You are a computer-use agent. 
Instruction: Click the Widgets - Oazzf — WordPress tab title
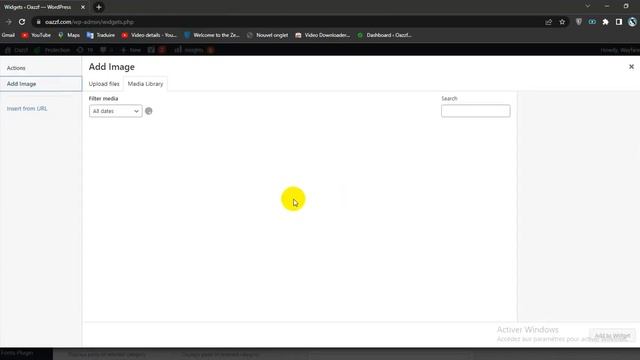38,7
